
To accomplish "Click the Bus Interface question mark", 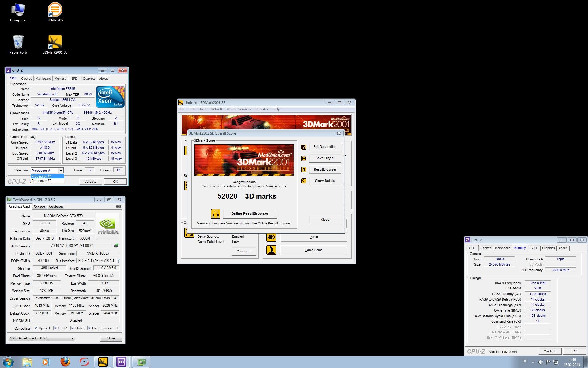I will [x=119, y=261].
